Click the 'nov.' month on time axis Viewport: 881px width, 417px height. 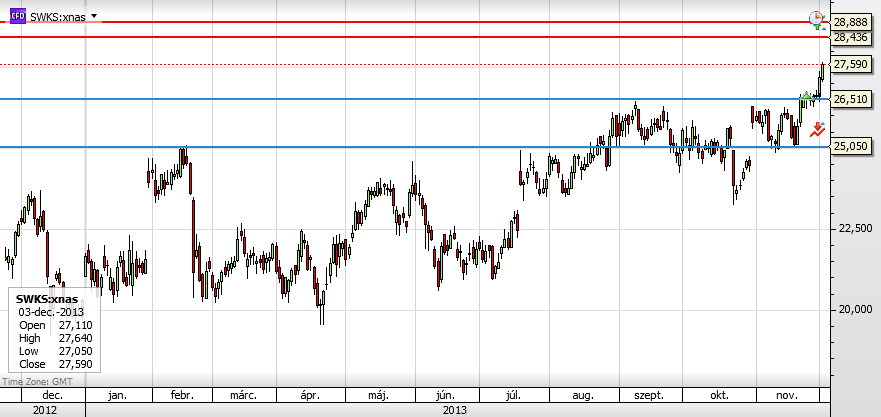tap(787, 396)
